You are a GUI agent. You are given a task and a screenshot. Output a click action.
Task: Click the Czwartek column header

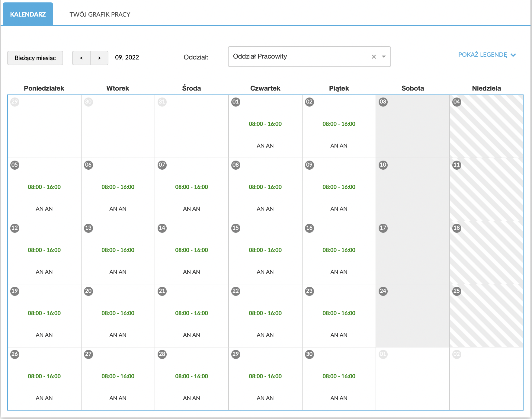(x=265, y=88)
